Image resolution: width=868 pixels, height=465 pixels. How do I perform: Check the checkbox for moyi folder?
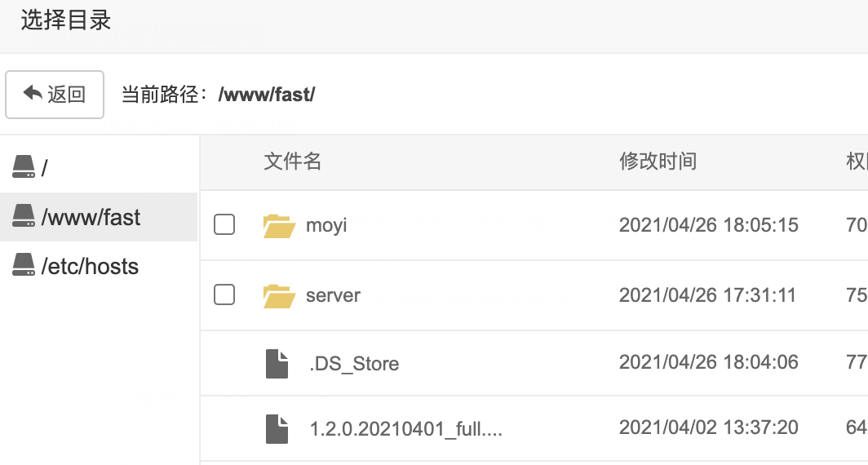point(224,225)
